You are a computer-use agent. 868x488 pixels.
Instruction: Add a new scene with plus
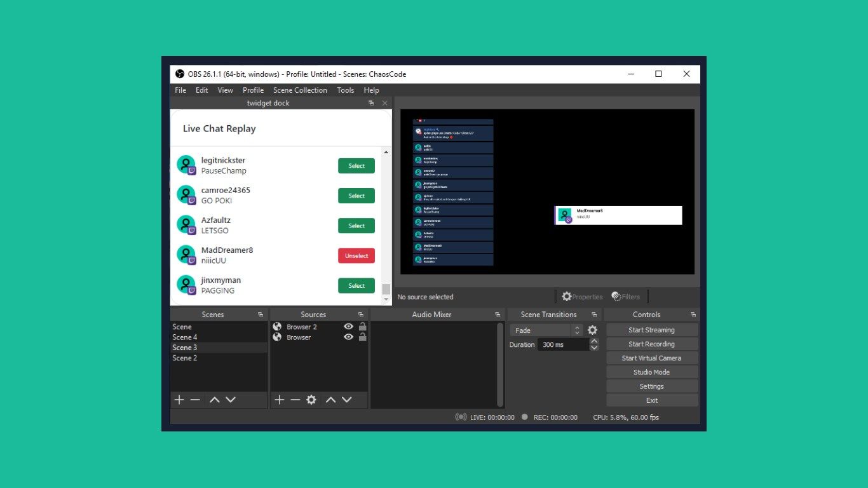pyautogui.click(x=179, y=400)
